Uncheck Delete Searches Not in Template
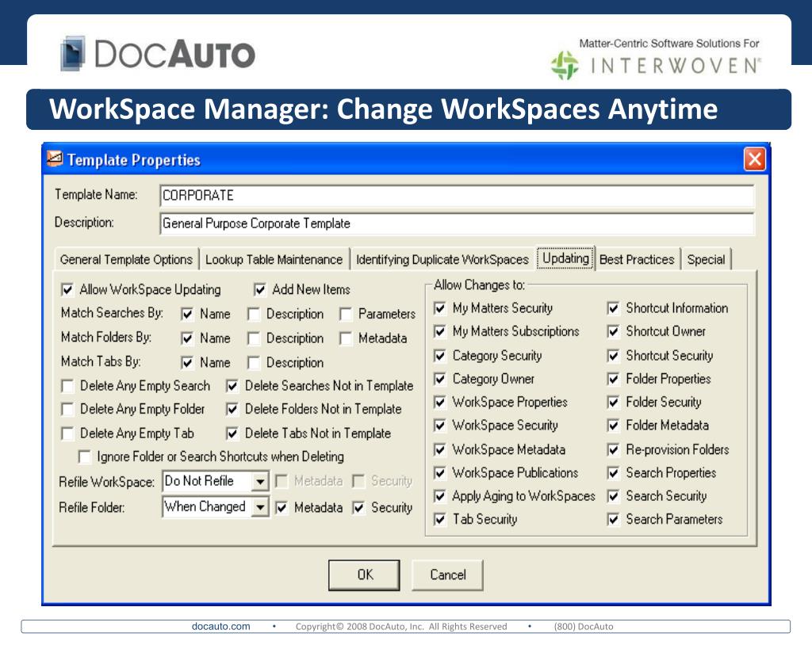812x649 pixels. (232, 386)
